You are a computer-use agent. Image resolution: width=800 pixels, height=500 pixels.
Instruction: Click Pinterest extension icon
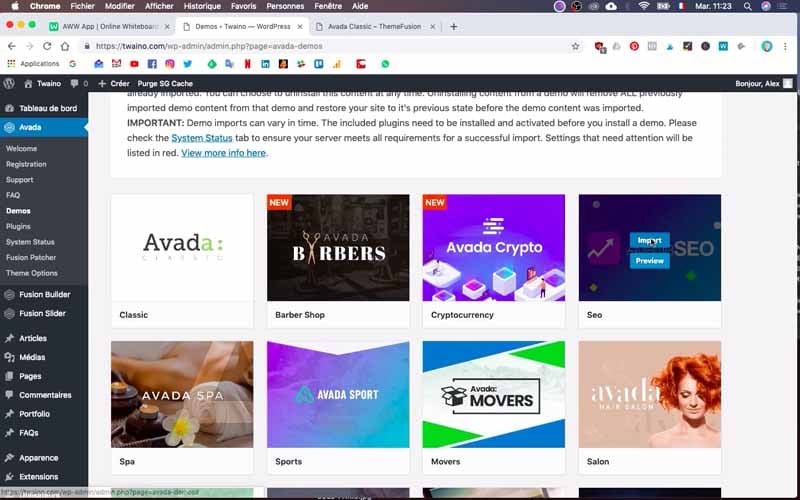pyautogui.click(x=634, y=46)
